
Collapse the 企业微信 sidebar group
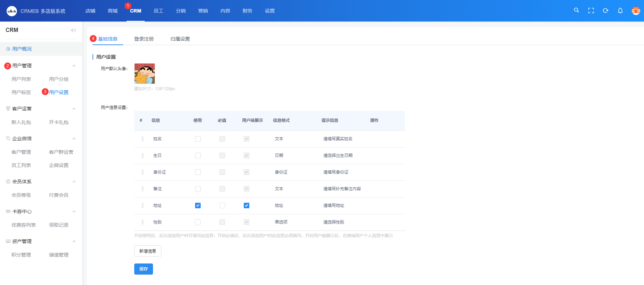(x=74, y=139)
